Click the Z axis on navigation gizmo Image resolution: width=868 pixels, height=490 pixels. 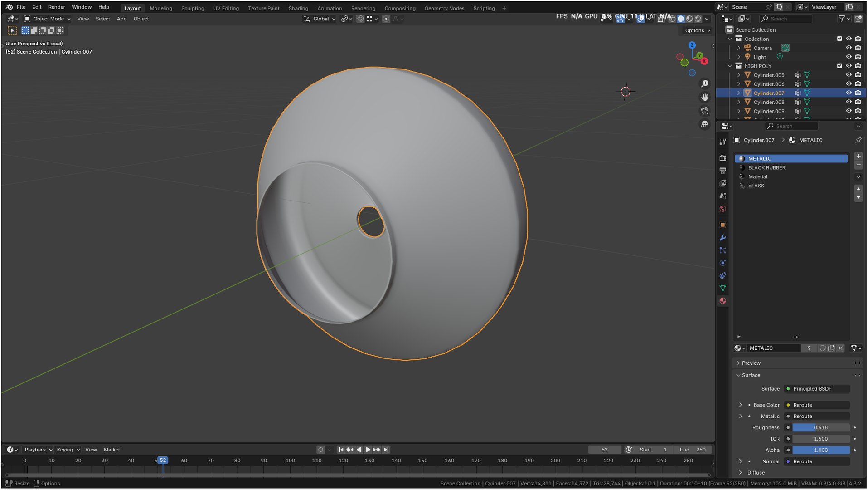[x=692, y=45]
